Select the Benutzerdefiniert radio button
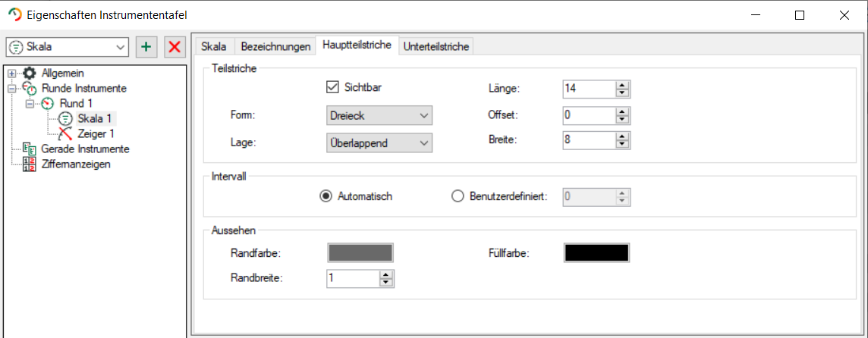Viewport: 868px width, 338px height. (457, 196)
